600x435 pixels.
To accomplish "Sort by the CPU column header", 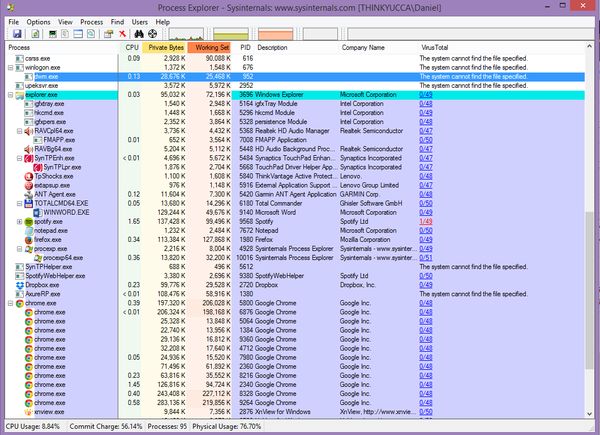I will [x=132, y=48].
